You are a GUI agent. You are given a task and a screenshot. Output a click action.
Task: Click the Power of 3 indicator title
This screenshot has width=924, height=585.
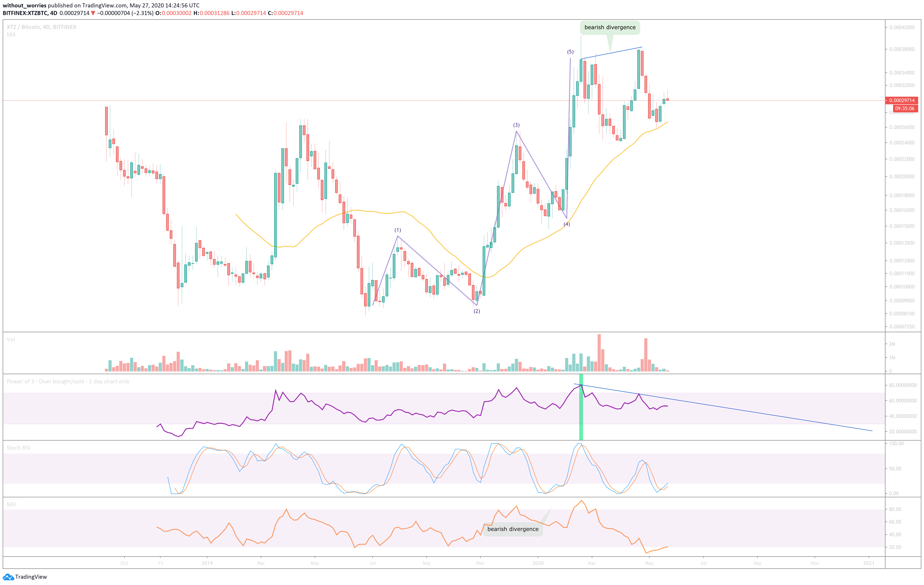[68, 382]
